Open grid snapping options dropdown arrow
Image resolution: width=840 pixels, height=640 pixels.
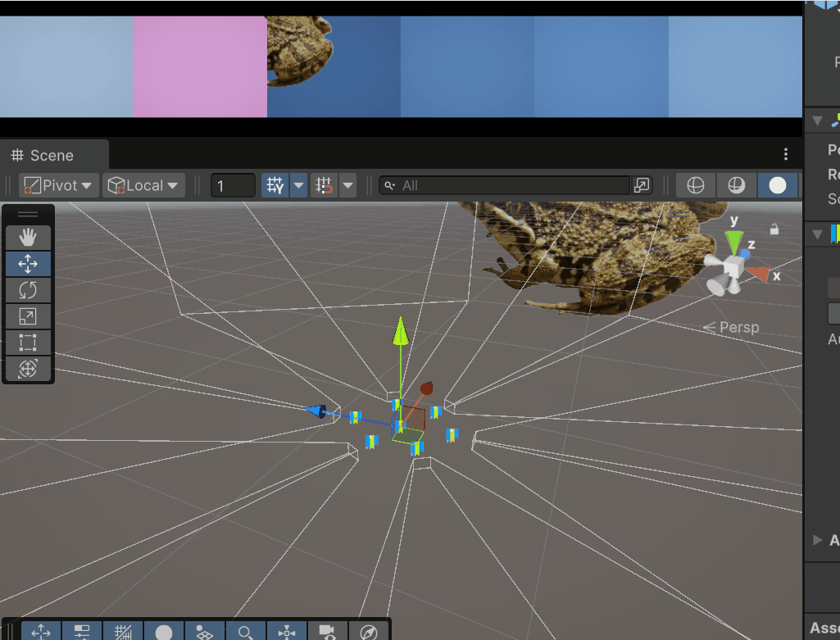click(x=298, y=185)
